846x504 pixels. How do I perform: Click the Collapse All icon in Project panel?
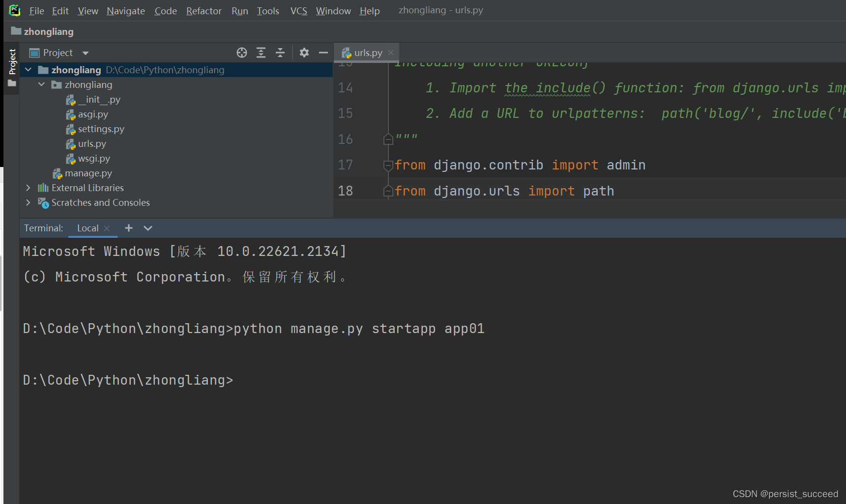click(280, 53)
